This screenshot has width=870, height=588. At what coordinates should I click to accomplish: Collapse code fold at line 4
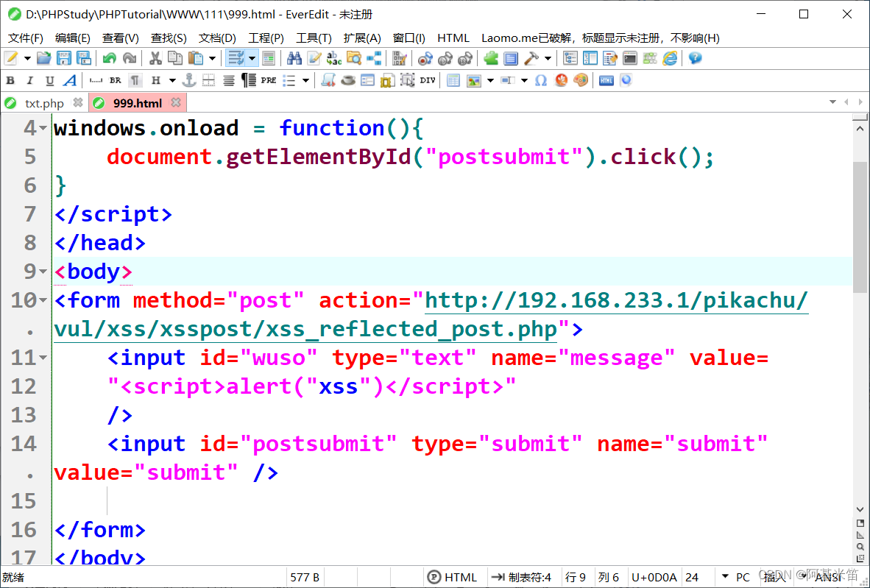tap(43, 129)
